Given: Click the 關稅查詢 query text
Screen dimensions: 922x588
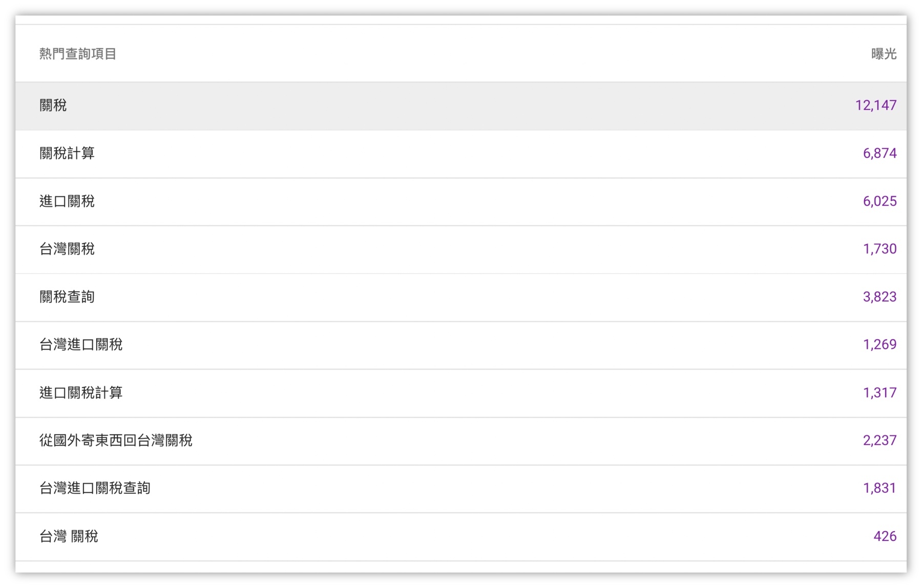Looking at the screenshot, I should click(67, 297).
